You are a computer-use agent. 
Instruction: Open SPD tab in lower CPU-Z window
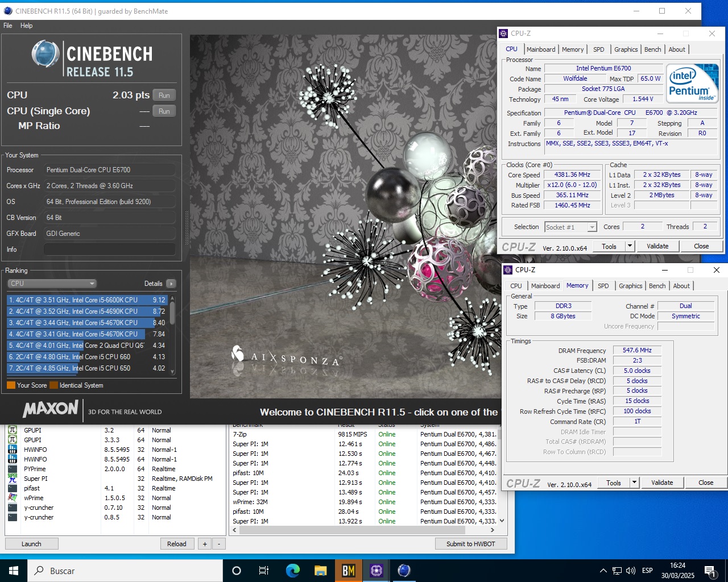pos(603,286)
